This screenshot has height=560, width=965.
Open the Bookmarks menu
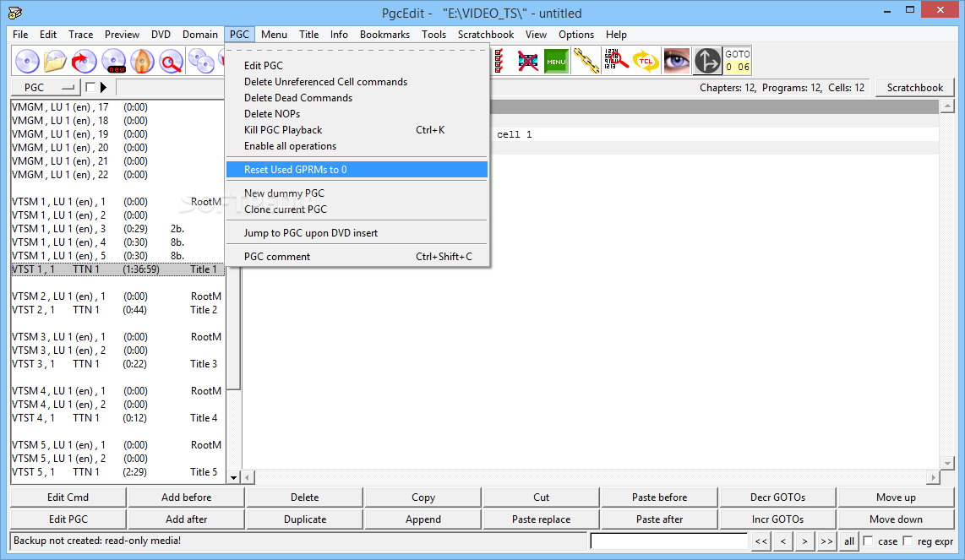coord(384,35)
